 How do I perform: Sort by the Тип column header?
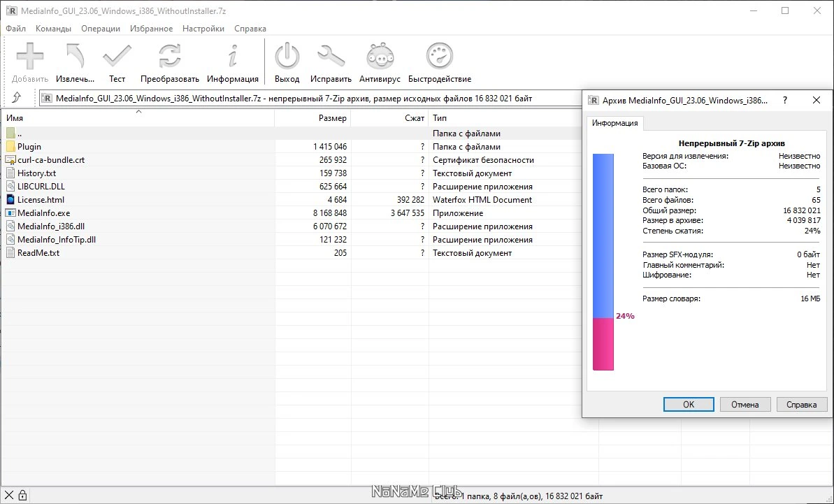(x=505, y=118)
